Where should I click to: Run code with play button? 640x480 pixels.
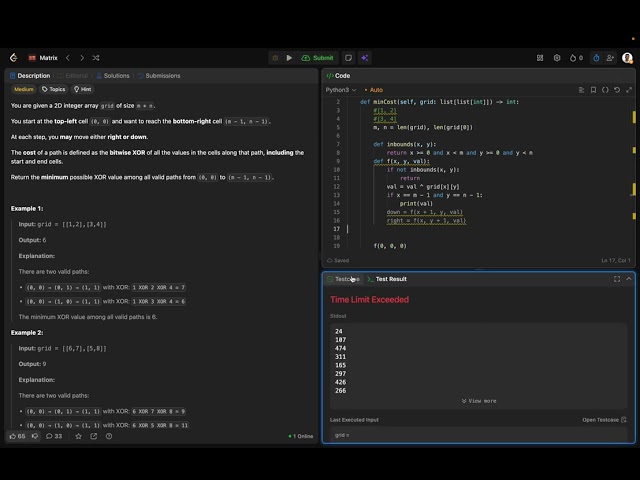tap(289, 58)
